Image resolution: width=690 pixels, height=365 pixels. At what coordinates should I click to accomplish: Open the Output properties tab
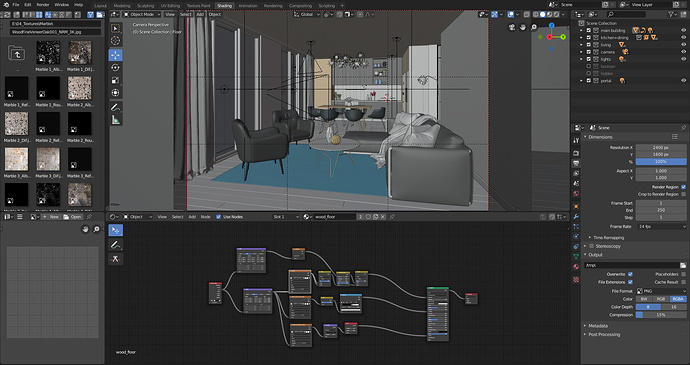[576, 163]
